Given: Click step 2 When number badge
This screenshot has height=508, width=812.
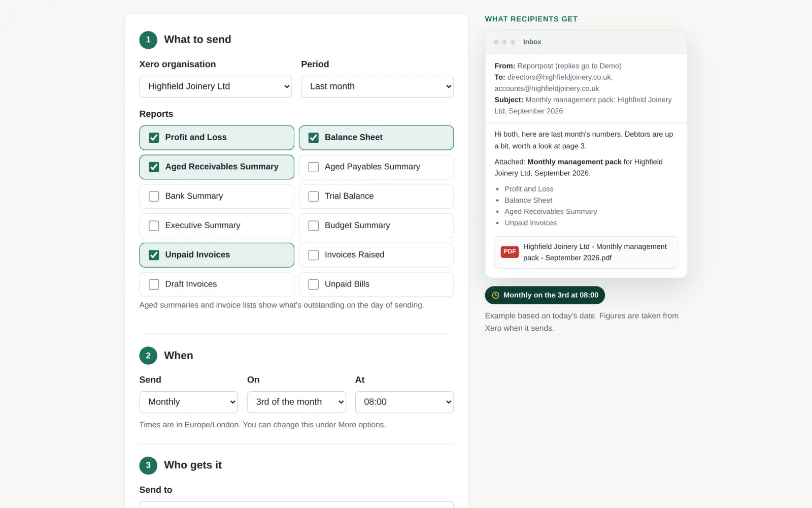Looking at the screenshot, I should tap(148, 356).
